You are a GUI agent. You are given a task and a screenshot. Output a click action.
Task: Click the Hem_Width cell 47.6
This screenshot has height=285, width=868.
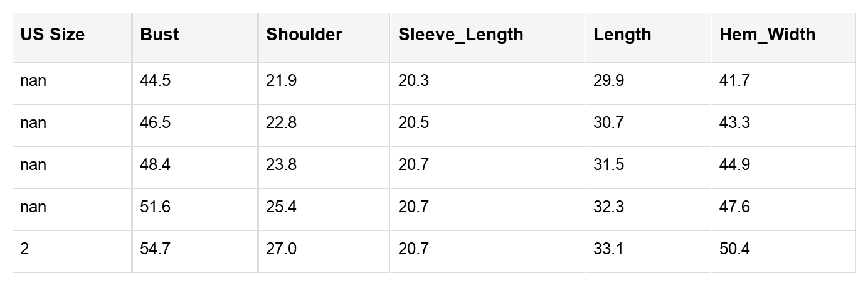tap(734, 207)
